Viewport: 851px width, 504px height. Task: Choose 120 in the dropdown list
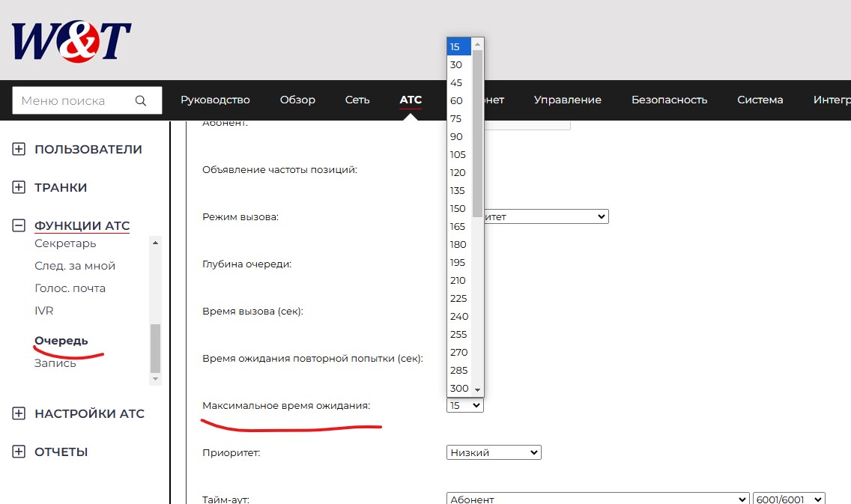458,172
